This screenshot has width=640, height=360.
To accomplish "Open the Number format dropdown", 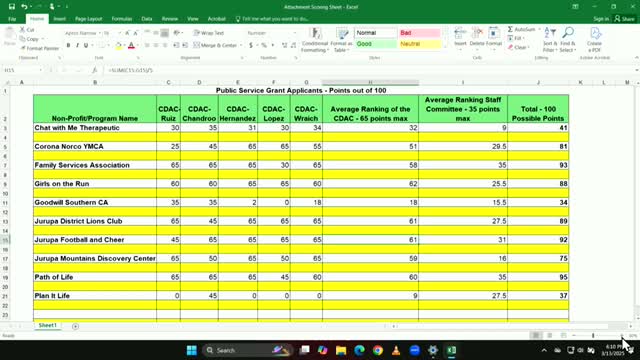I will pos(295,33).
